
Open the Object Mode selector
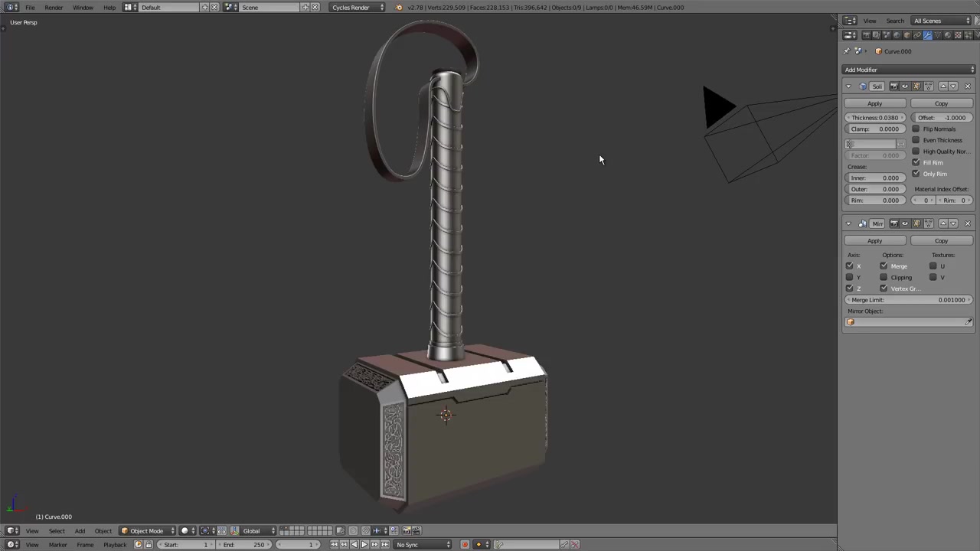click(148, 530)
